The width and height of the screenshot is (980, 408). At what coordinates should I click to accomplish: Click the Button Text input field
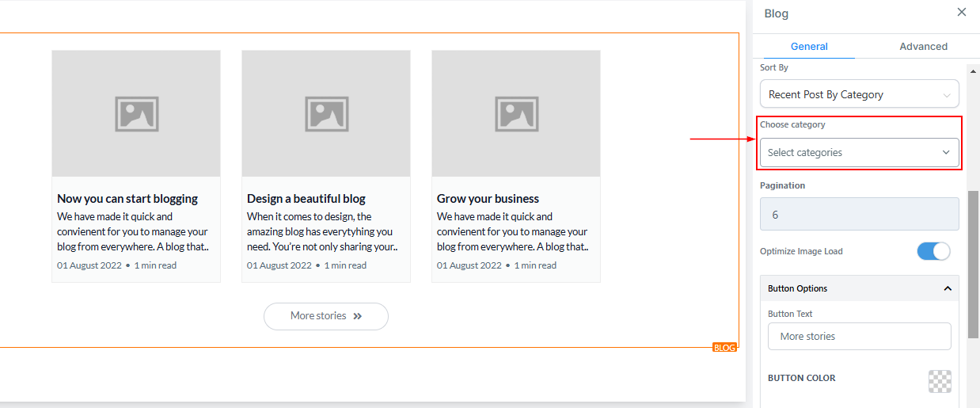pyautogui.click(x=859, y=337)
